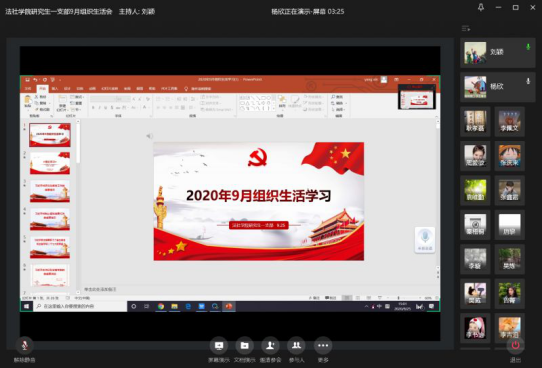Click the Windows Start button in shared screen

[x=26, y=306]
